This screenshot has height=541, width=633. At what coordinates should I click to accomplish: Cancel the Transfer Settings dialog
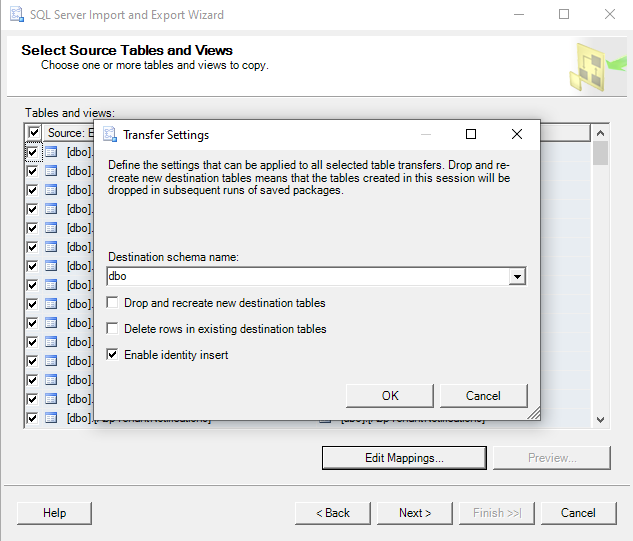pos(483,396)
